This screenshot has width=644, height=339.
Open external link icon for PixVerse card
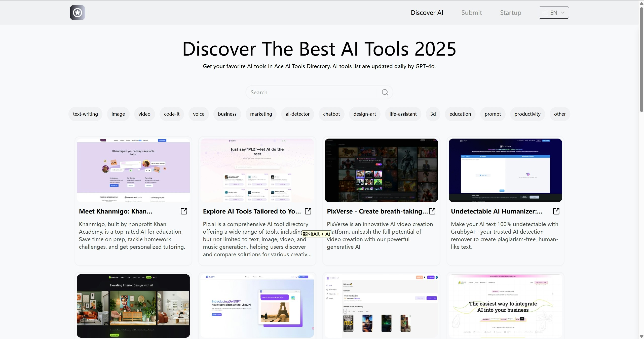(432, 211)
